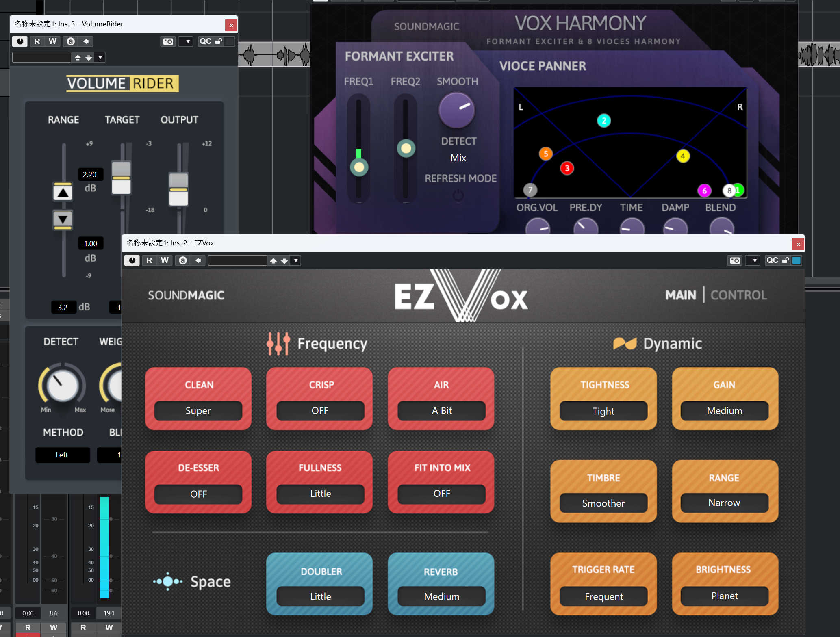Viewport: 840px width, 637px height.
Task: Load previous preset in VolumeRider
Action: pos(78,57)
